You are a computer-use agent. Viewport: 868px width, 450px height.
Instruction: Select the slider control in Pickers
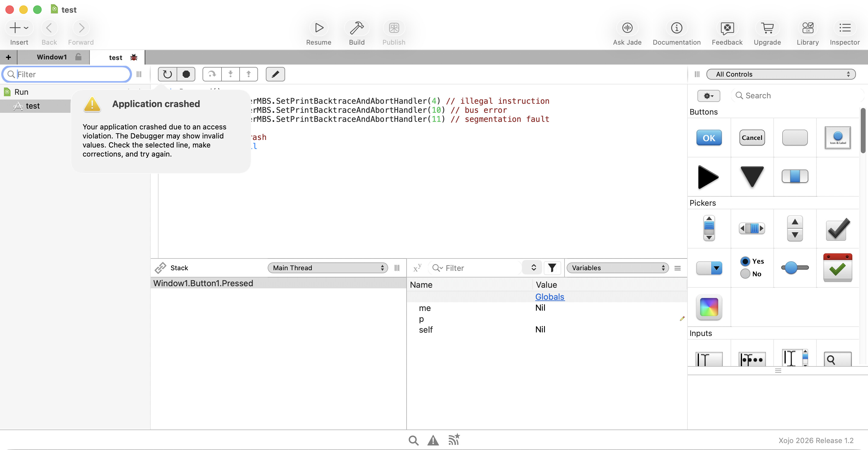[794, 268]
